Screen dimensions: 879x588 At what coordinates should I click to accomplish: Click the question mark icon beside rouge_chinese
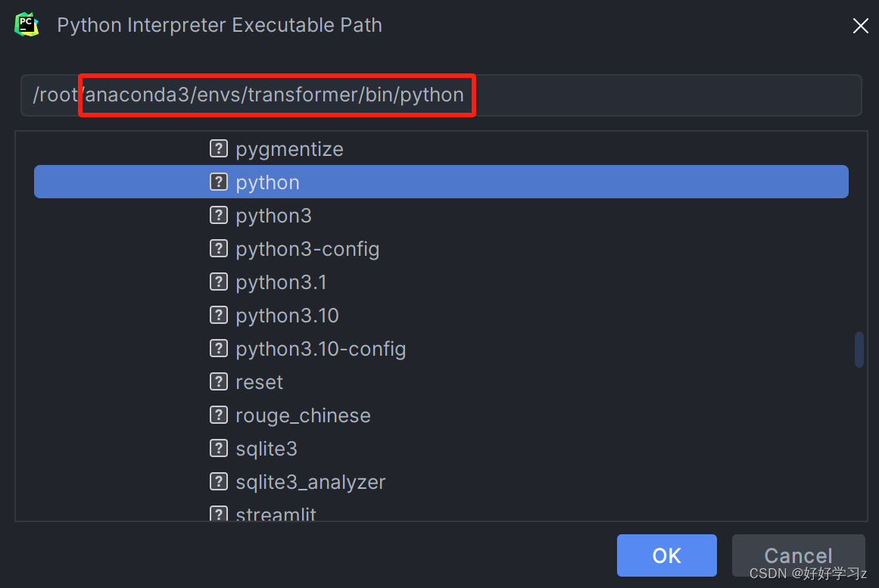coord(219,415)
